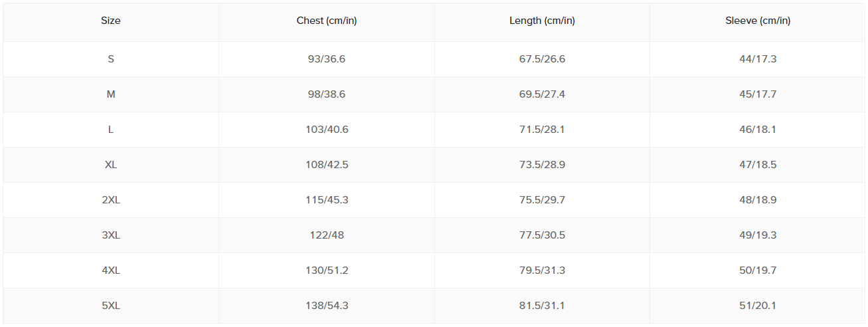Click length value 81.5/31.1
Screen dimensions: 868x327
click(542, 306)
